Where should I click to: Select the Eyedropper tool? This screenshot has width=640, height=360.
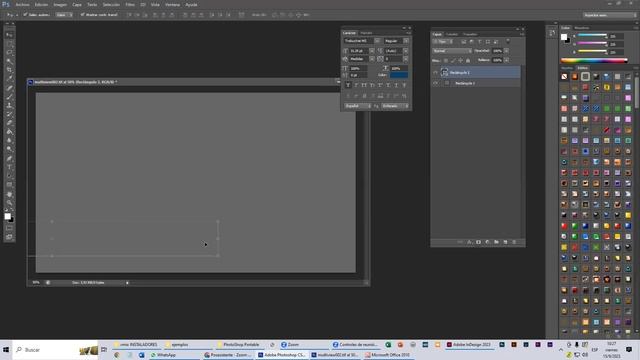click(9, 78)
